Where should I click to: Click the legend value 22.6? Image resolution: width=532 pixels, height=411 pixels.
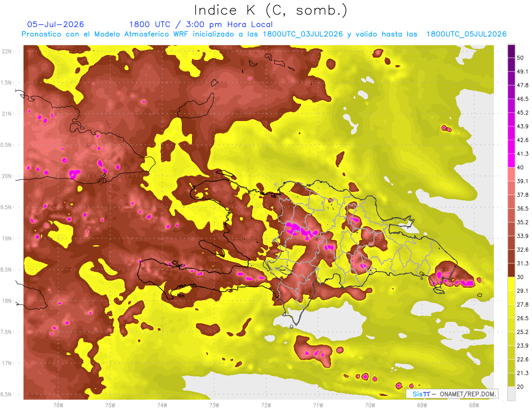[523, 359]
